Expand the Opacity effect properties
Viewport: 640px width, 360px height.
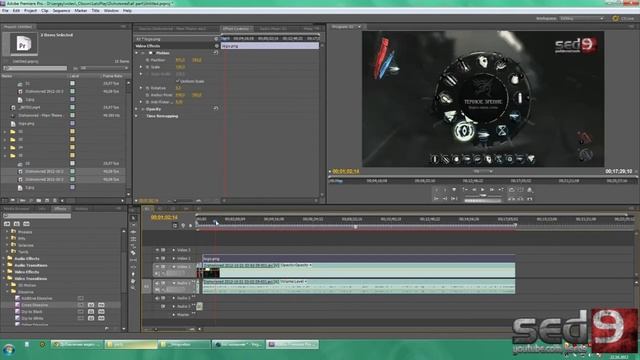137,109
